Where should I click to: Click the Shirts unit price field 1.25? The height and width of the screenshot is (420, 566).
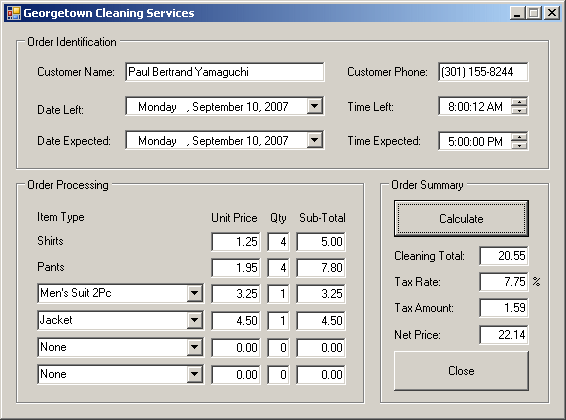pos(236,241)
